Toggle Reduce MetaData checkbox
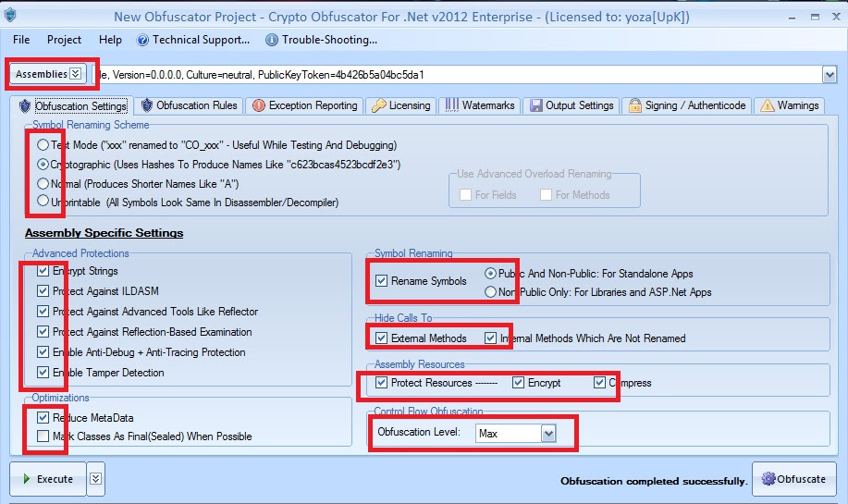This screenshot has width=848, height=504. pos(43,417)
